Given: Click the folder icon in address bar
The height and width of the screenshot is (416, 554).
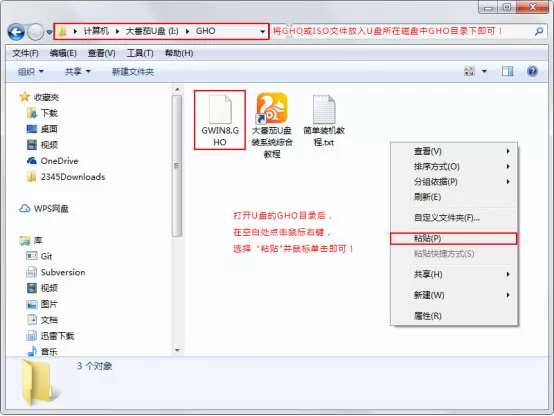Looking at the screenshot, I should [x=63, y=31].
